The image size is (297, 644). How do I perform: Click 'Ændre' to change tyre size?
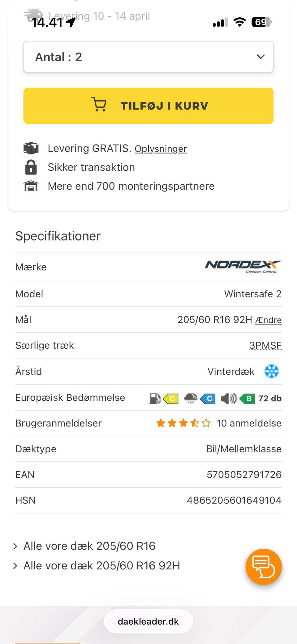click(268, 320)
